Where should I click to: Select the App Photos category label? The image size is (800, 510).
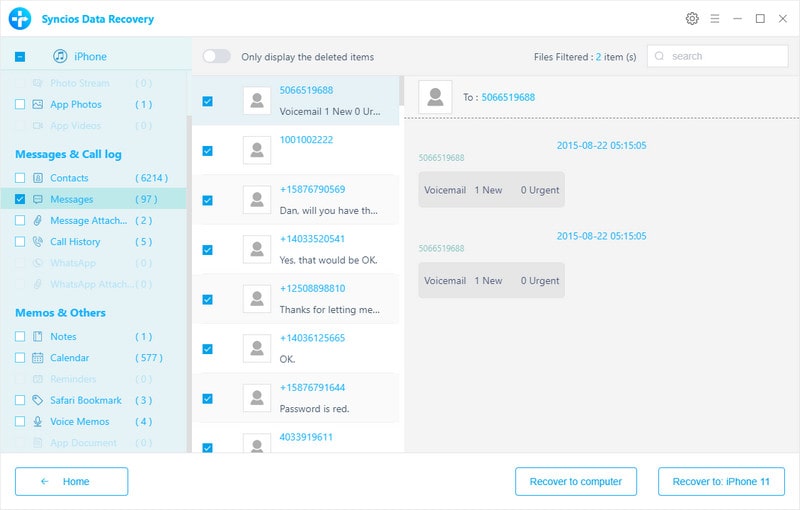click(x=76, y=105)
